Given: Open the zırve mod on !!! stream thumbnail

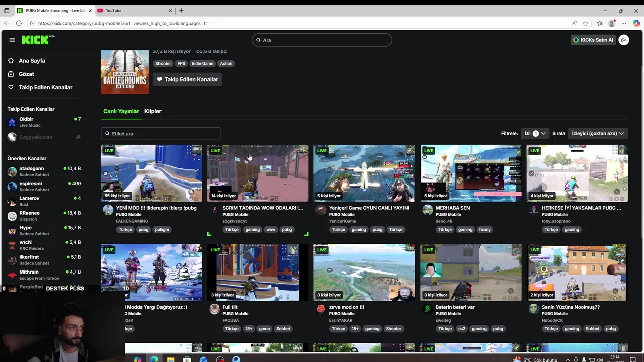Looking at the screenshot, I should click(364, 273).
